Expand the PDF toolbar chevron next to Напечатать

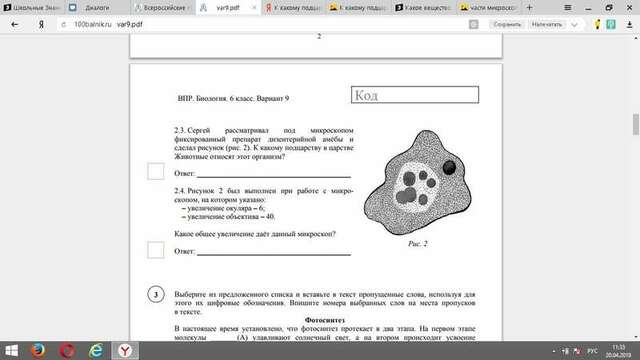pos(574,24)
